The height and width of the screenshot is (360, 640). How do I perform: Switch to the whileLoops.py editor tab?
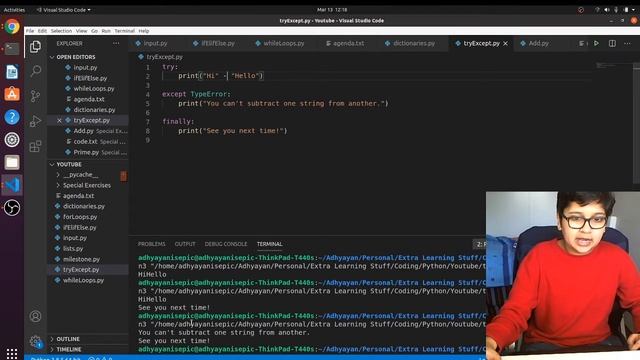284,43
